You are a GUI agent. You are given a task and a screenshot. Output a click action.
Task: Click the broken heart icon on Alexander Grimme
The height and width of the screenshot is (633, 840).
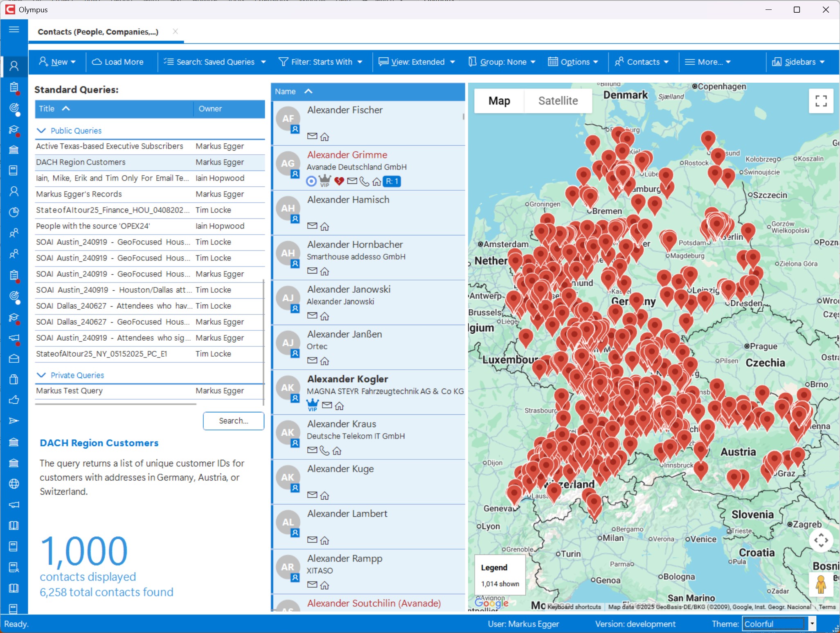pyautogui.click(x=339, y=181)
